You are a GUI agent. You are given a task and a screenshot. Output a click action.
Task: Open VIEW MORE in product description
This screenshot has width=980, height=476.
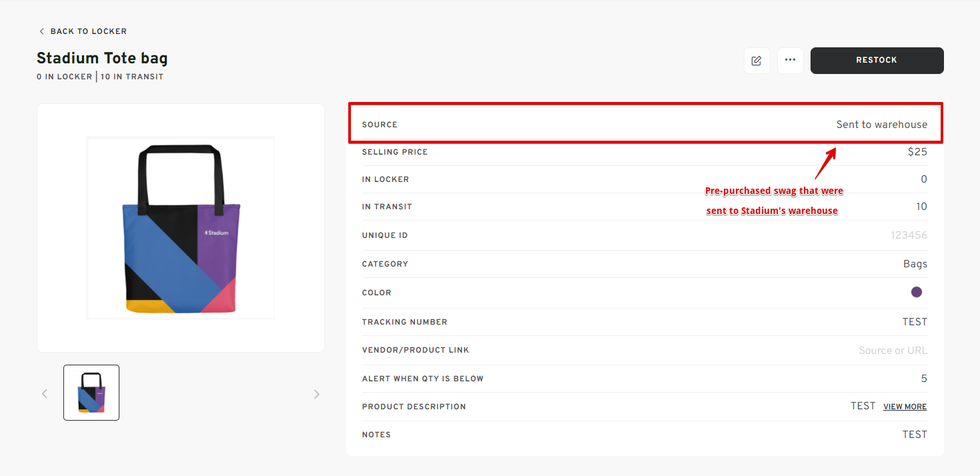[x=905, y=407]
